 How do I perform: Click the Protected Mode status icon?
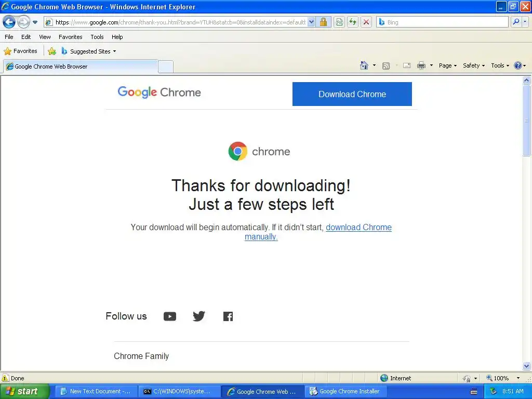[x=467, y=378]
